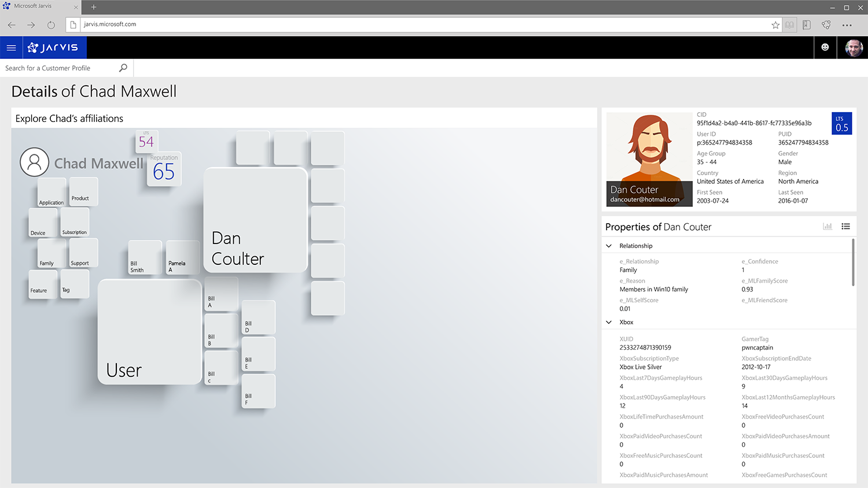Click the browser forward arrow
Screen dimensions: 868x488
(31, 25)
